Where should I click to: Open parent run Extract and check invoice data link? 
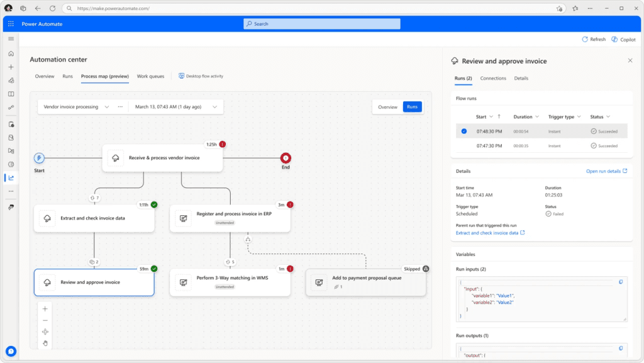coord(490,233)
